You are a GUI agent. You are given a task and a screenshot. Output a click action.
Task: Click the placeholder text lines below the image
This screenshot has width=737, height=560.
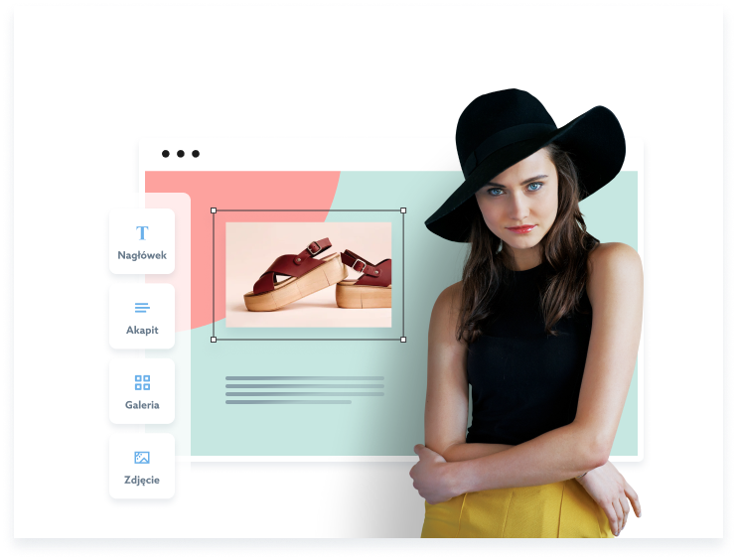coord(305,390)
